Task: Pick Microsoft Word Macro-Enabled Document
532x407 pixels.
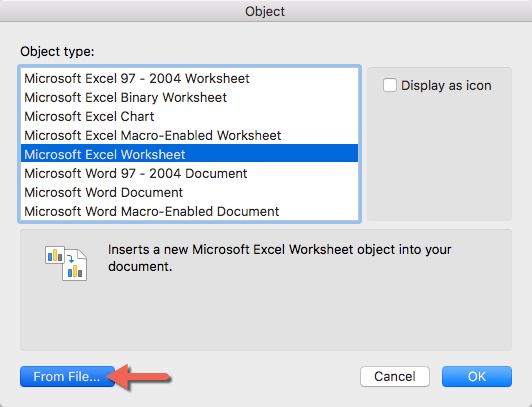Action: point(189,211)
